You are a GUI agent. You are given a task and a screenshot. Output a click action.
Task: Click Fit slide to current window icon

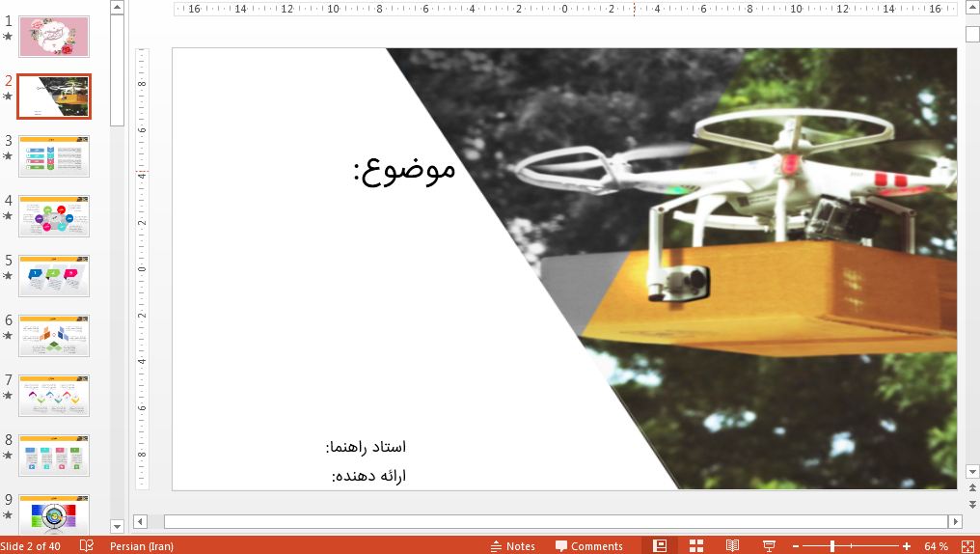tap(967, 546)
